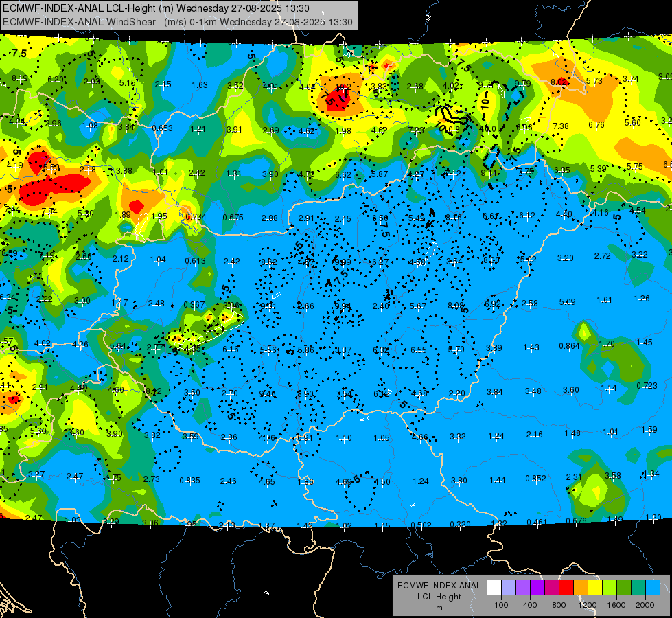This screenshot has width=672, height=618.
Task: Click the wind shear value '8.02'
Action: pyautogui.click(x=559, y=82)
